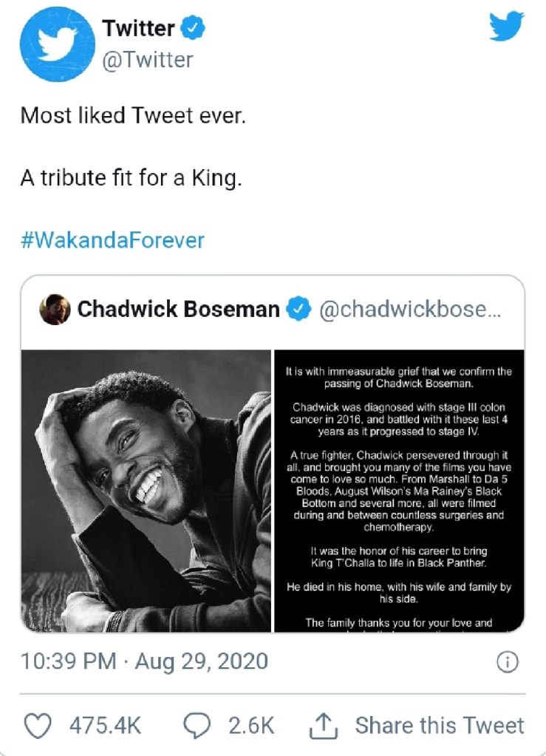
Task: Click the 475.4K likes count
Action: [x=105, y=725]
